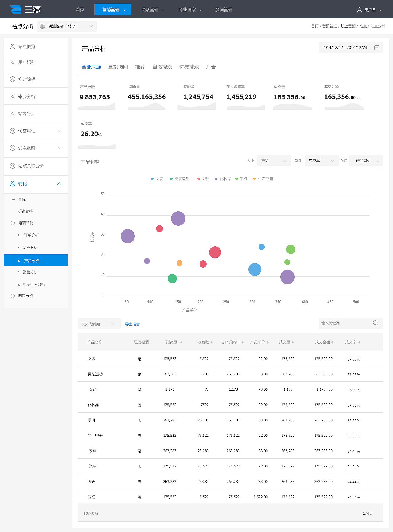Open the 受众管理 top menu
Viewport: 393px width, 532px height.
point(153,10)
